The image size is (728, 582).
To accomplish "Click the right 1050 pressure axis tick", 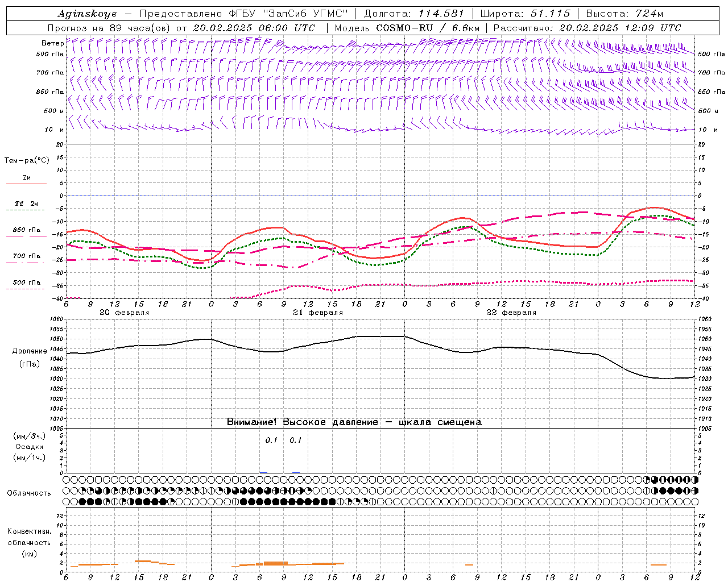I will tap(705, 339).
